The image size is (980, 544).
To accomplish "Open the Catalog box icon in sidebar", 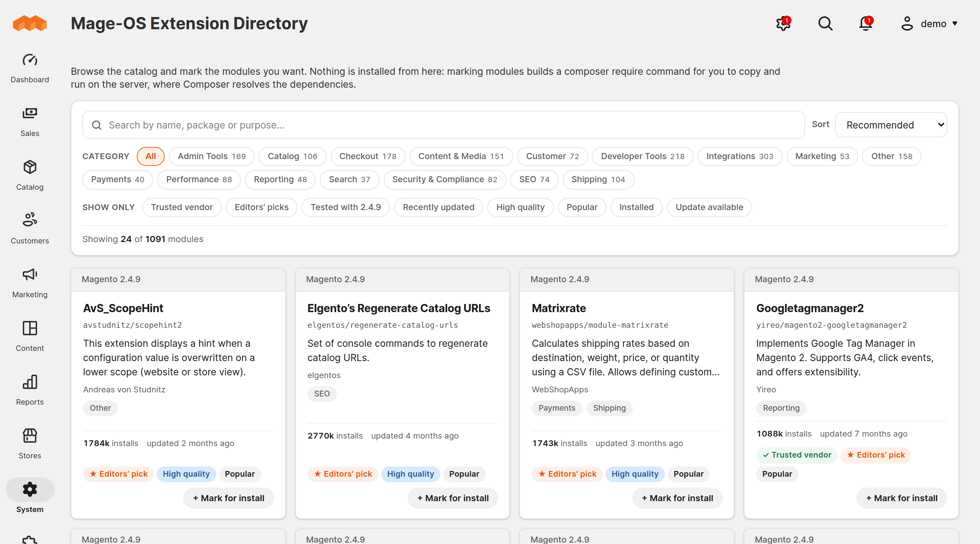I will click(x=30, y=167).
